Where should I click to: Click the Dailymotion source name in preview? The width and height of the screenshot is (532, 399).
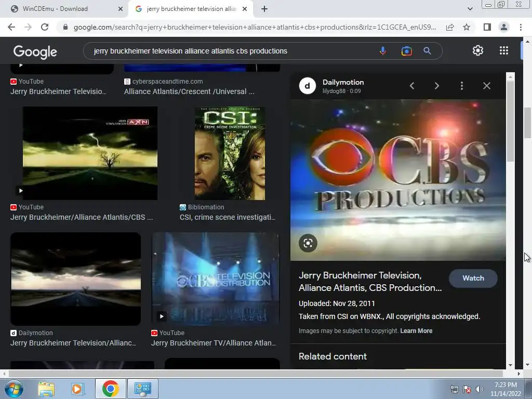(343, 82)
